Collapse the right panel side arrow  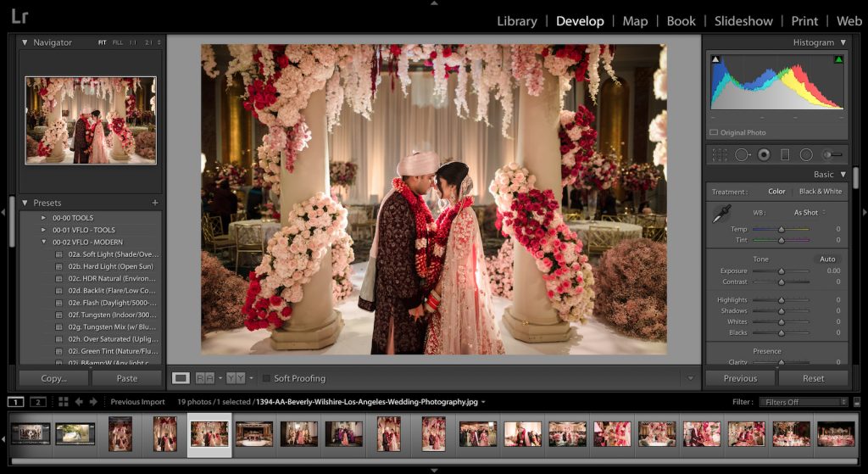[x=865, y=212]
